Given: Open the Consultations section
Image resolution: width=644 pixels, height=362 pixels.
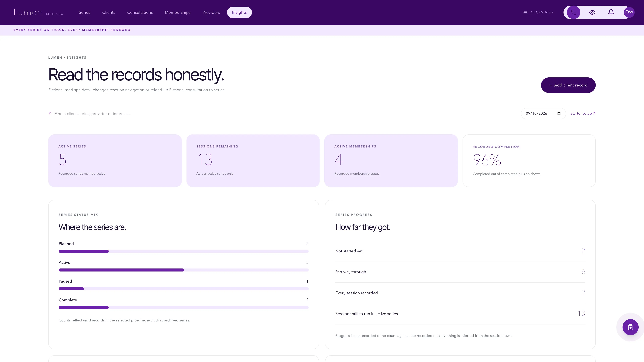Looking at the screenshot, I should click(140, 12).
